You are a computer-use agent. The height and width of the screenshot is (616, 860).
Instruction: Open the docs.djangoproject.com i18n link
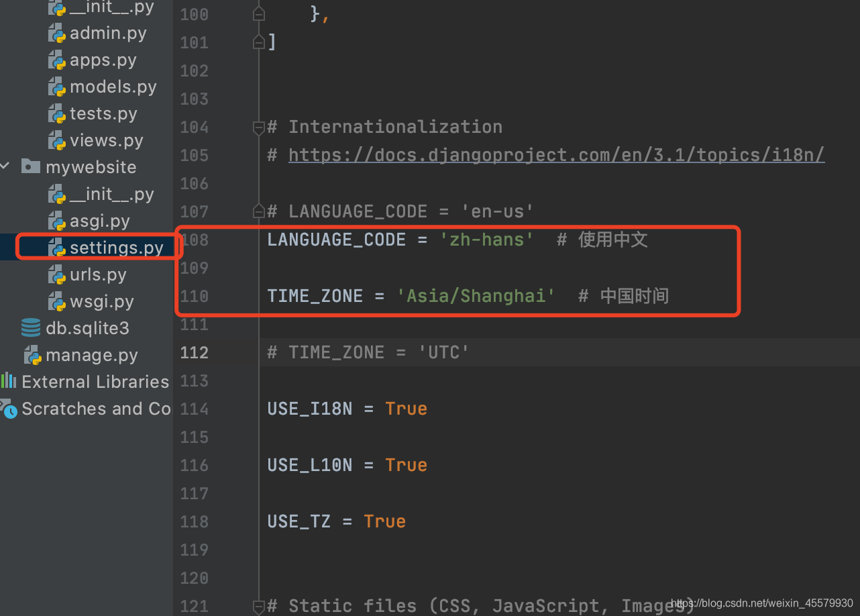(x=556, y=155)
